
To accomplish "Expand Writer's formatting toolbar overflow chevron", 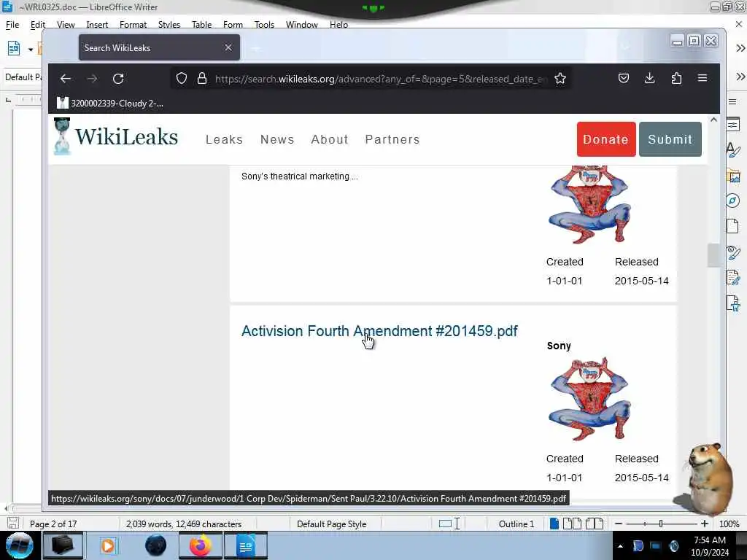I will pyautogui.click(x=740, y=77).
